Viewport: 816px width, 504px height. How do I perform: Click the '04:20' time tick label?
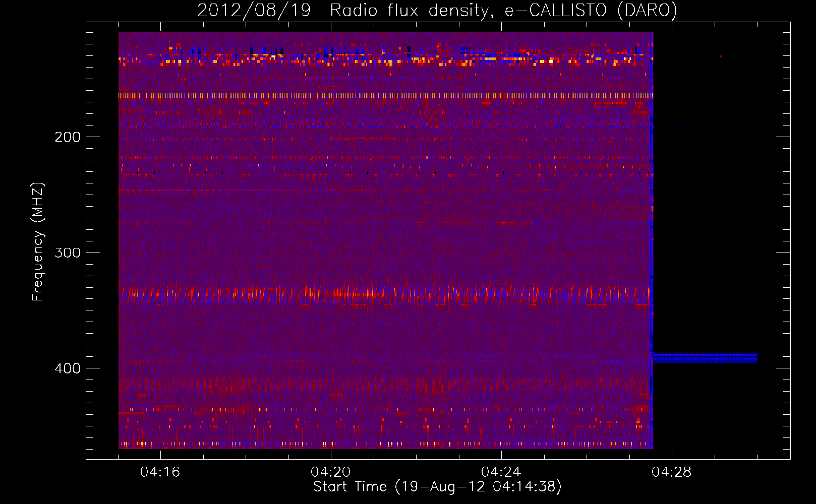[331, 472]
